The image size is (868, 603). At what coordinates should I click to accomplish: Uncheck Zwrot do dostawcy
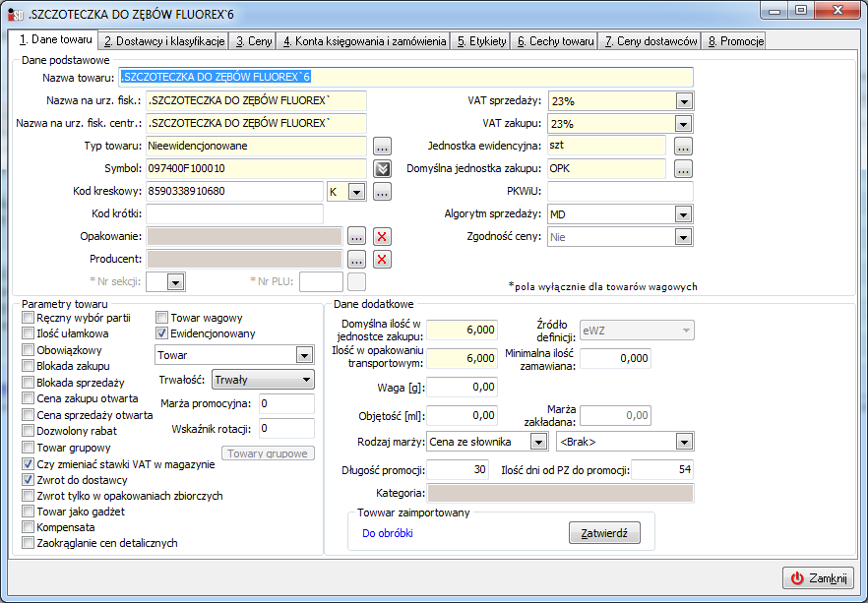pos(28,480)
